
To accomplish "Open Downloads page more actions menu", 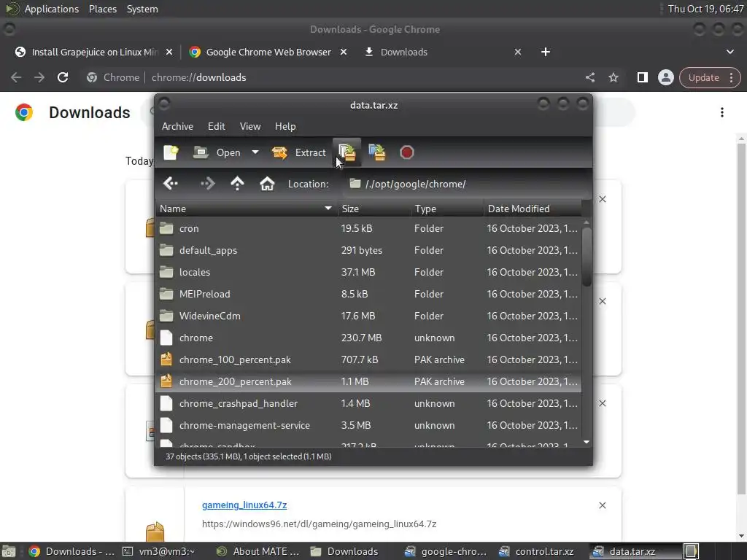I will pos(721,112).
